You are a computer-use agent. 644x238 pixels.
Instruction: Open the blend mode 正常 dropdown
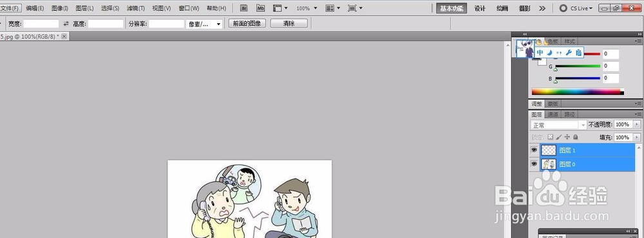[558, 125]
